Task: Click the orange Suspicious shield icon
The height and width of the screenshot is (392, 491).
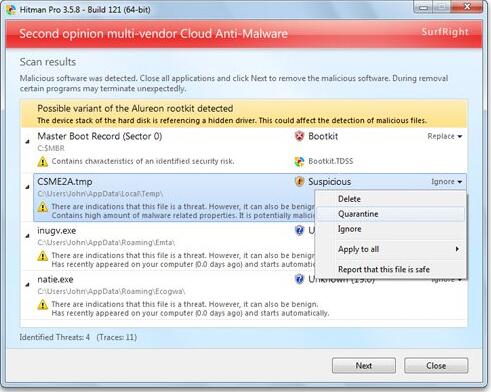Action: pos(299,181)
